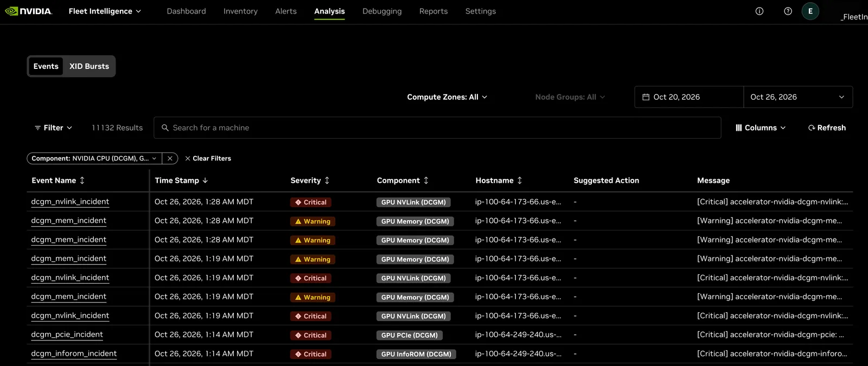868x366 pixels.
Task: Click message text for accelerator-nvidia-dcgm-inforo
Action: point(772,354)
